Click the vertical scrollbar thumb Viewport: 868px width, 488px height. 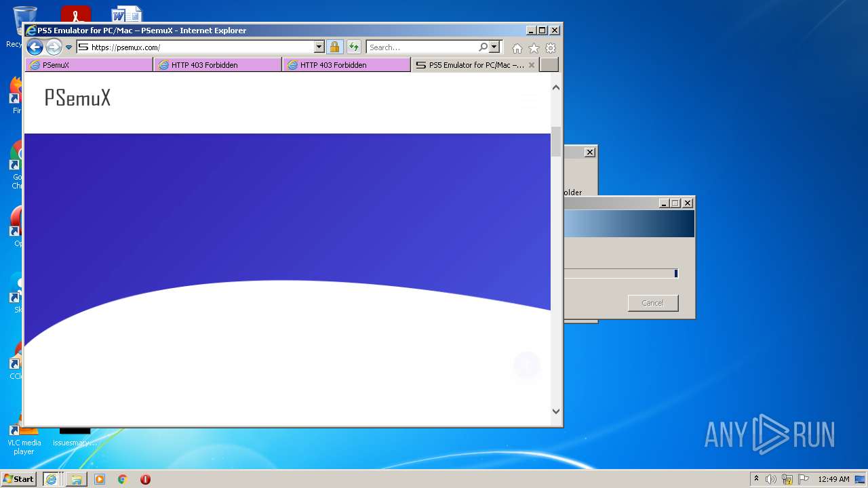pyautogui.click(x=556, y=141)
